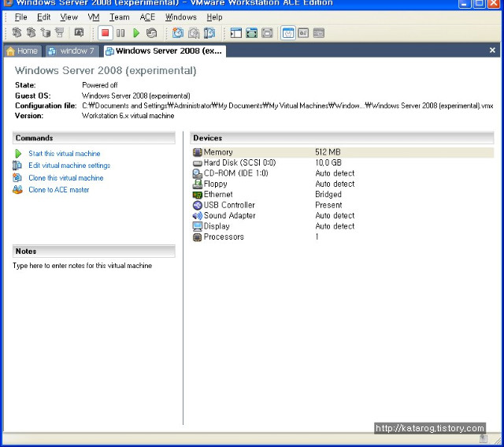Click the Commands panel header
Image resolution: width=504 pixels, height=447 pixels.
pyautogui.click(x=94, y=138)
